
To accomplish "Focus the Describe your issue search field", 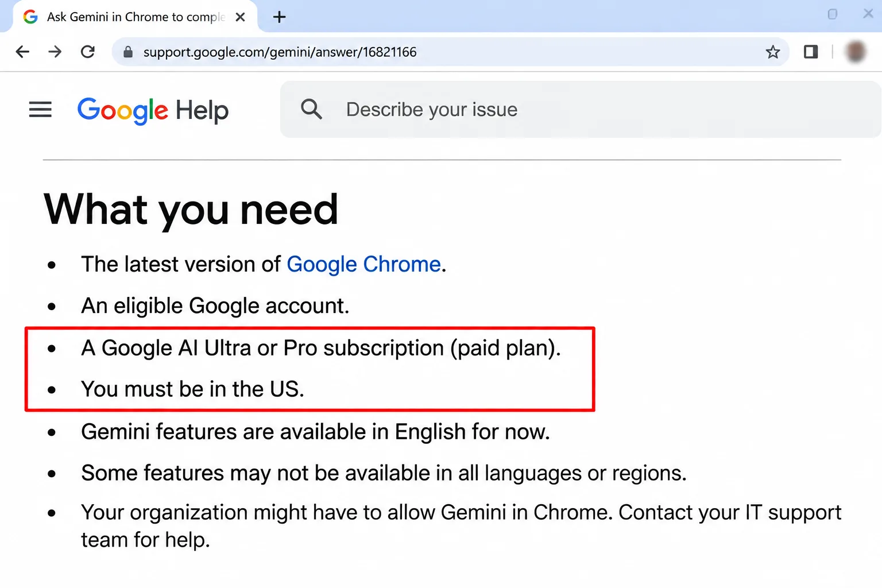I will click(x=580, y=109).
